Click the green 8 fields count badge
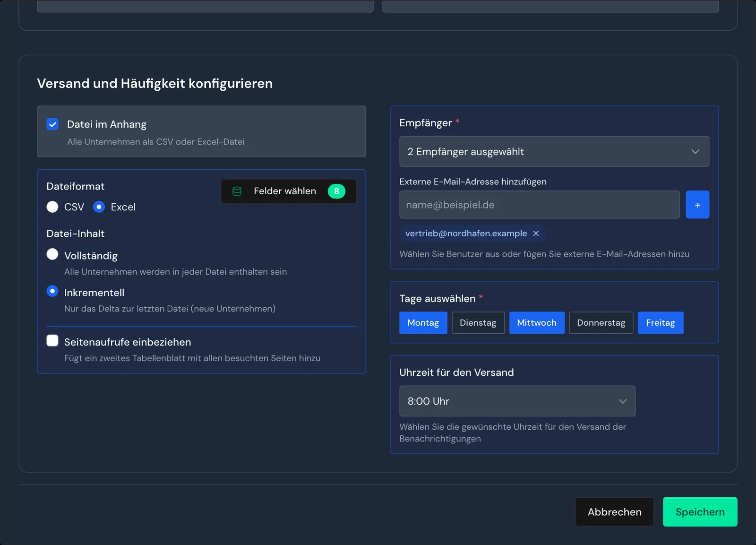756x545 pixels. [x=336, y=191]
